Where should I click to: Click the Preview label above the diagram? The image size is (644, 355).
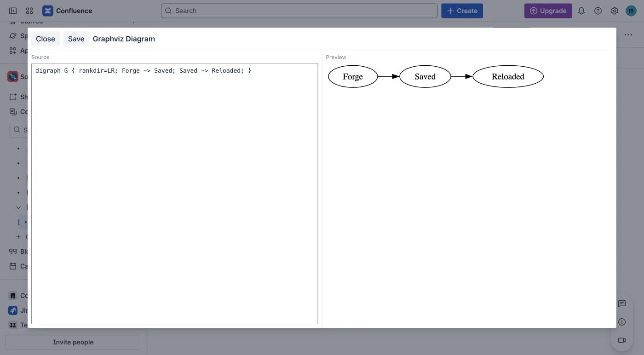tap(336, 57)
